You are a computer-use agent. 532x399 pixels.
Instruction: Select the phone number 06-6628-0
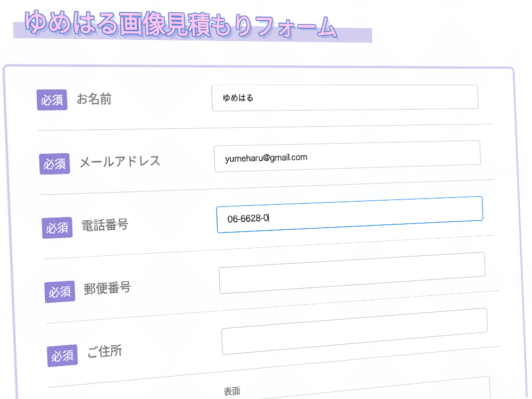pos(248,217)
